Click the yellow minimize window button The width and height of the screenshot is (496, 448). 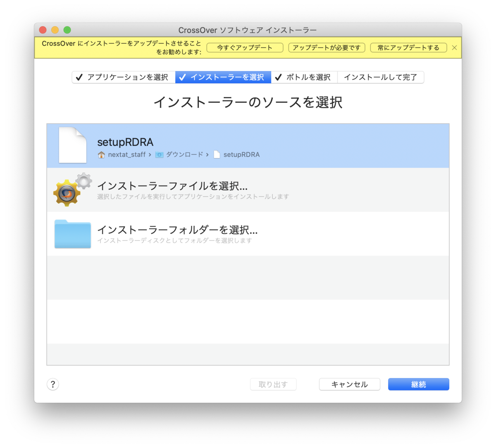(55, 30)
